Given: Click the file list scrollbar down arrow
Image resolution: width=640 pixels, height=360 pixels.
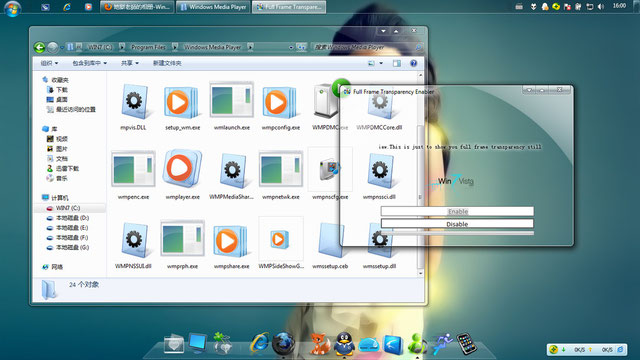Looking at the screenshot, I should (420, 273).
